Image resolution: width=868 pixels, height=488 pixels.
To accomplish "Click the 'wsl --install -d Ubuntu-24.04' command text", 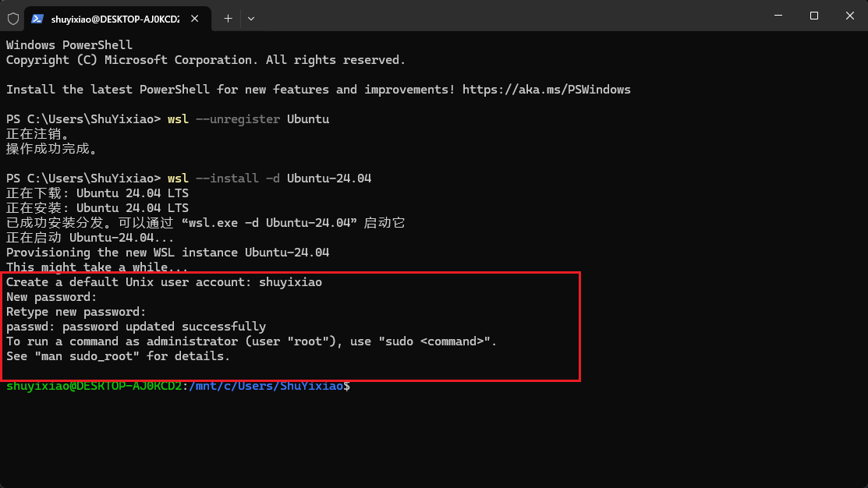I will click(x=270, y=179).
